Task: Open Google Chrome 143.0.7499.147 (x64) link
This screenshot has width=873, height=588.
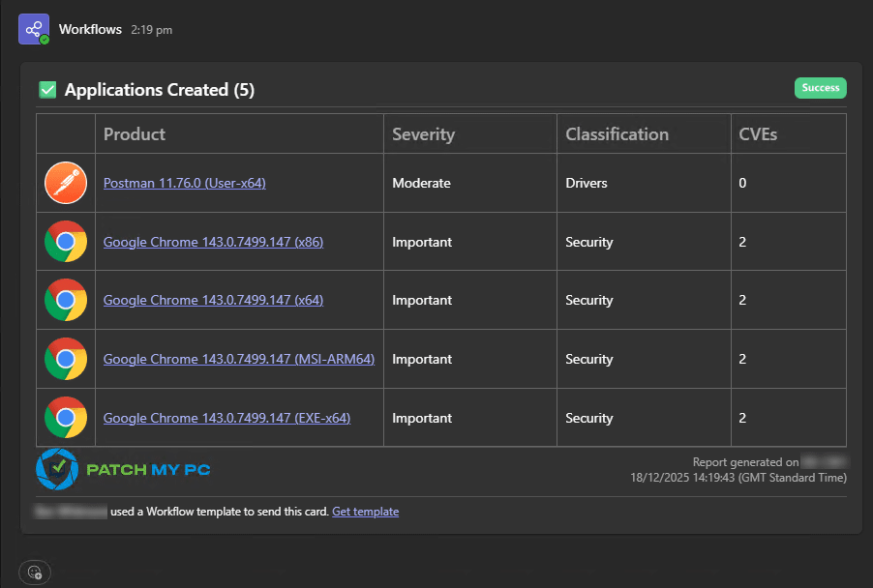Action: point(213,301)
